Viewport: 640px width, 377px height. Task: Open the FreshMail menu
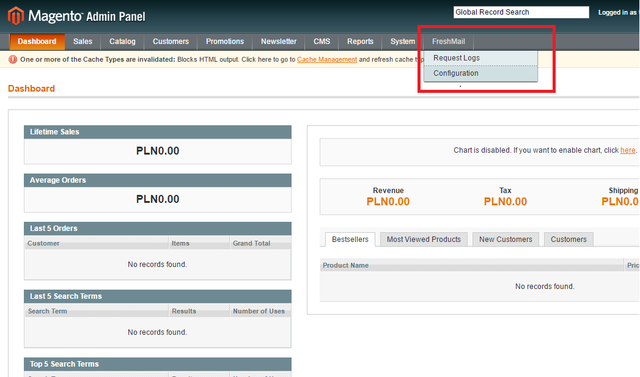pyautogui.click(x=449, y=41)
